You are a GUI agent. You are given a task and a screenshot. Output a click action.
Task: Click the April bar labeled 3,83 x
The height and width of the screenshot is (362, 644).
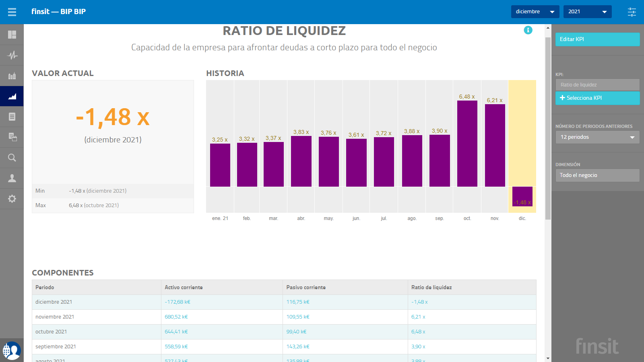coord(301,161)
